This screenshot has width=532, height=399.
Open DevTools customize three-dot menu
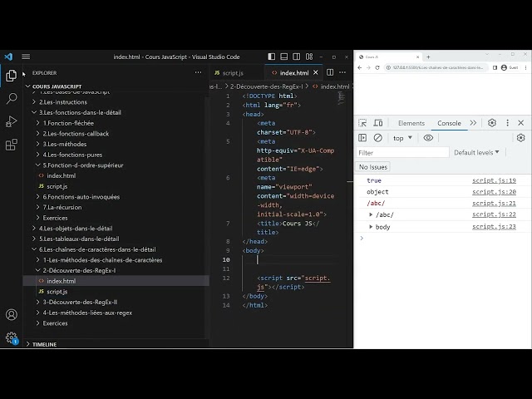(x=508, y=123)
